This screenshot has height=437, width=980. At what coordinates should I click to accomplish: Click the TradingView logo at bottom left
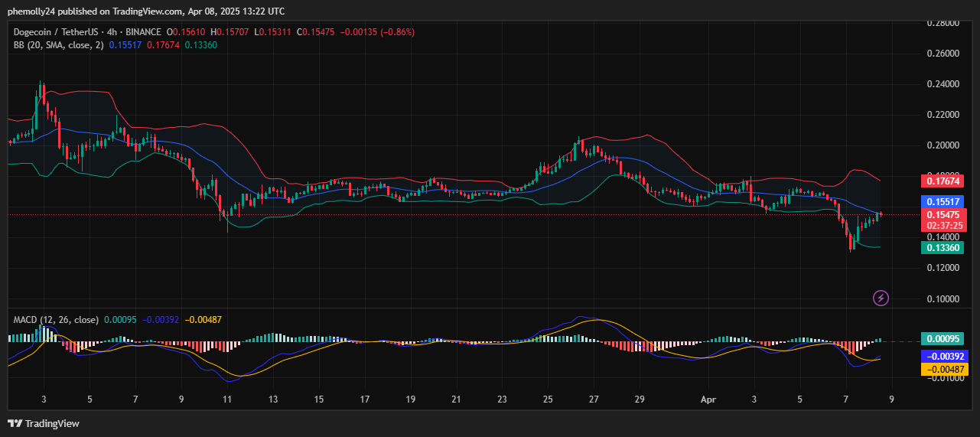point(44,423)
